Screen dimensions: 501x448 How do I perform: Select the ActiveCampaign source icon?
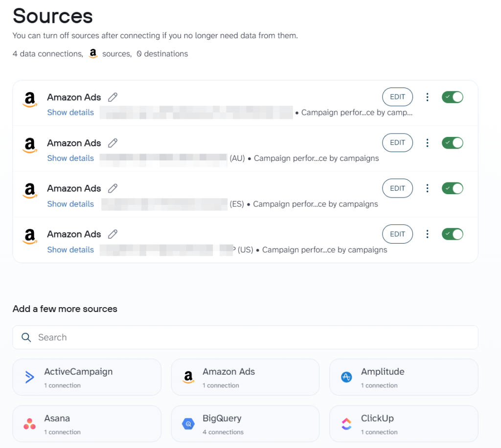(29, 377)
